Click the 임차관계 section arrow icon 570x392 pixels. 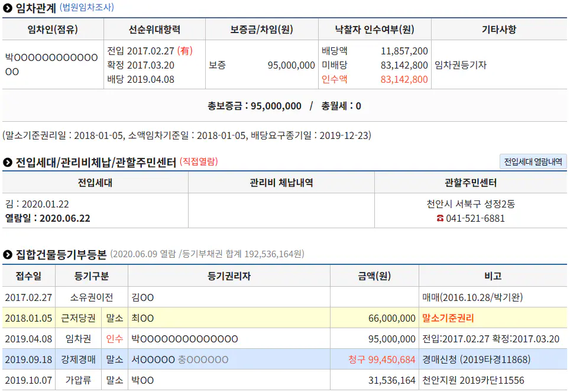pyautogui.click(x=7, y=8)
